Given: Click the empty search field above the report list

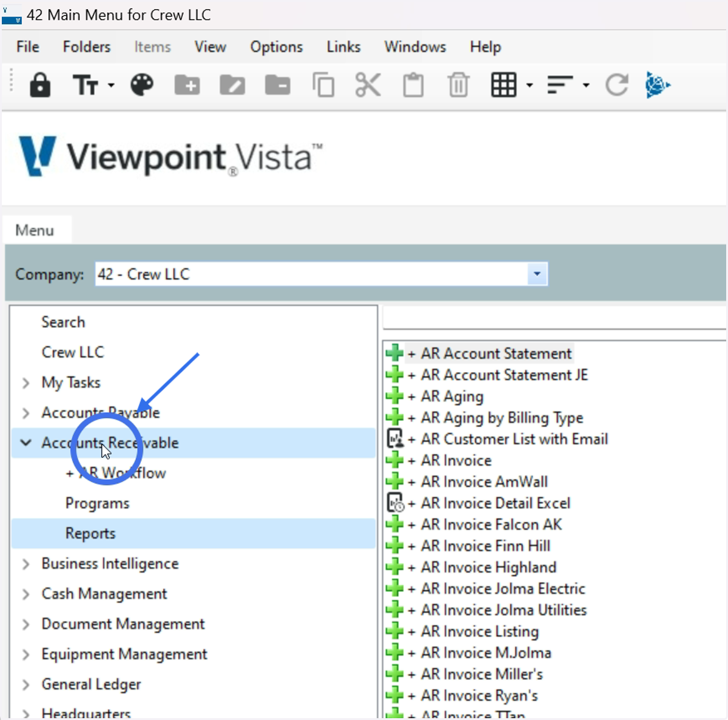Looking at the screenshot, I should [554, 318].
